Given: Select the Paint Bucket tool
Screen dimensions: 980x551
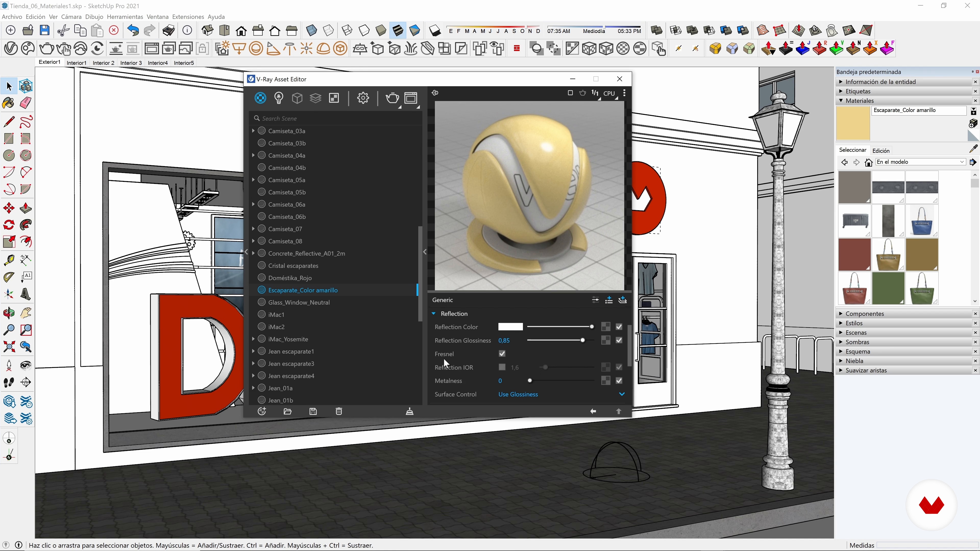Looking at the screenshot, I should 9,103.
